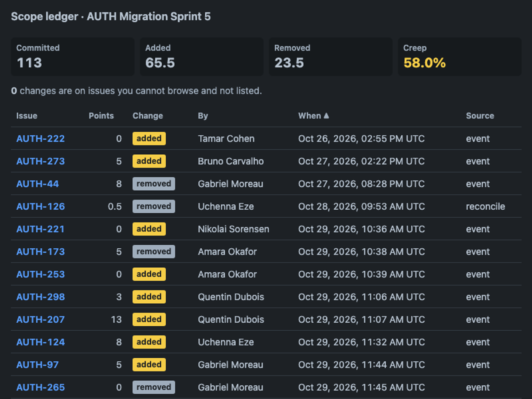
Task: Open issue AUTH-222
Action: (40, 139)
